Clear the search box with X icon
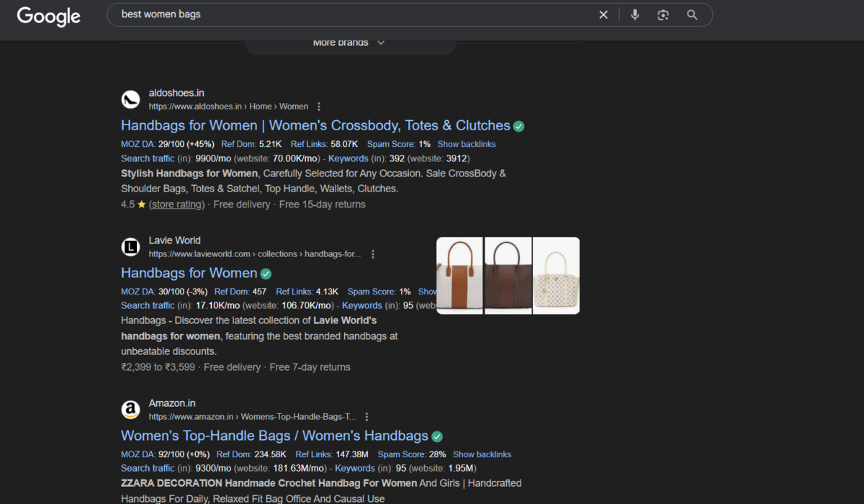864x504 pixels. tap(603, 14)
